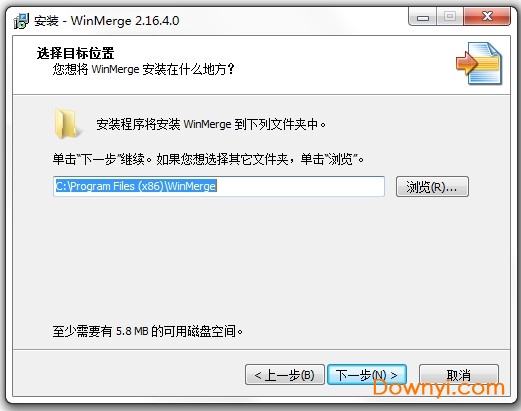
Task: Click the instruction line starting with 单击"下一步"继续
Action: [x=208, y=159]
